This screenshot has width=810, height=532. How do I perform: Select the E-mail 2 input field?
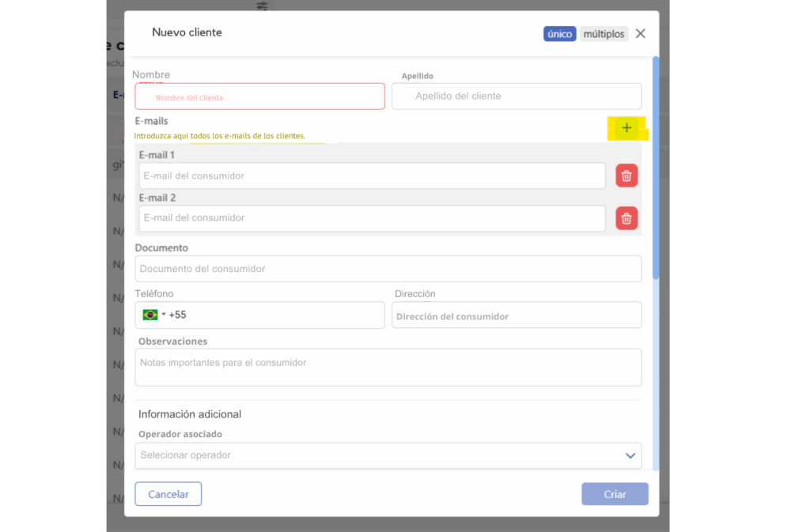coord(372,218)
